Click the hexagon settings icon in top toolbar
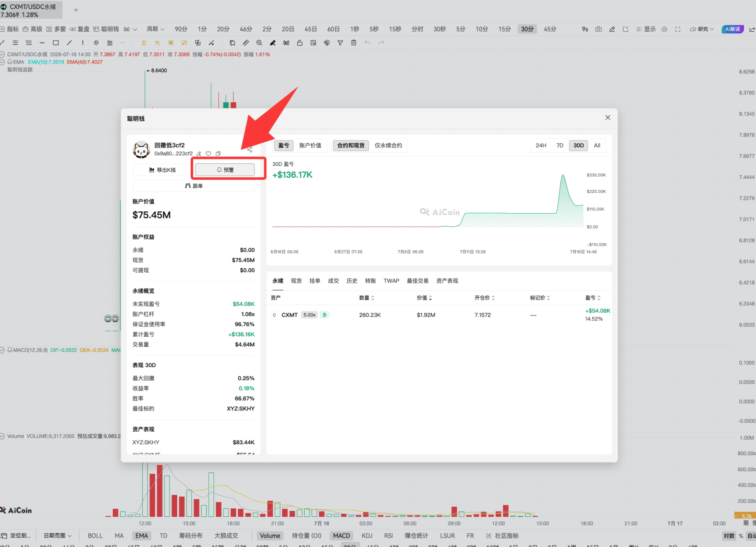The image size is (756, 547). click(664, 29)
